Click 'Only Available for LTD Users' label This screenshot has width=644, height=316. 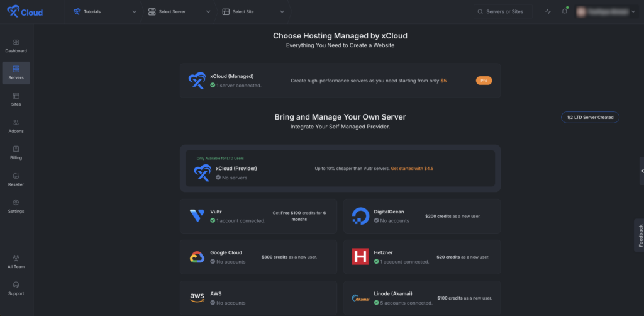[220, 158]
